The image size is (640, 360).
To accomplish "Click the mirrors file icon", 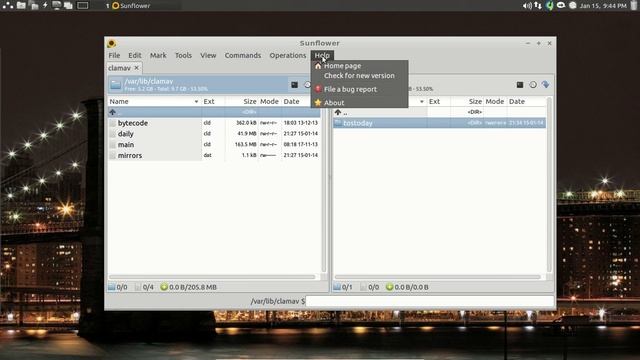I will (113, 156).
